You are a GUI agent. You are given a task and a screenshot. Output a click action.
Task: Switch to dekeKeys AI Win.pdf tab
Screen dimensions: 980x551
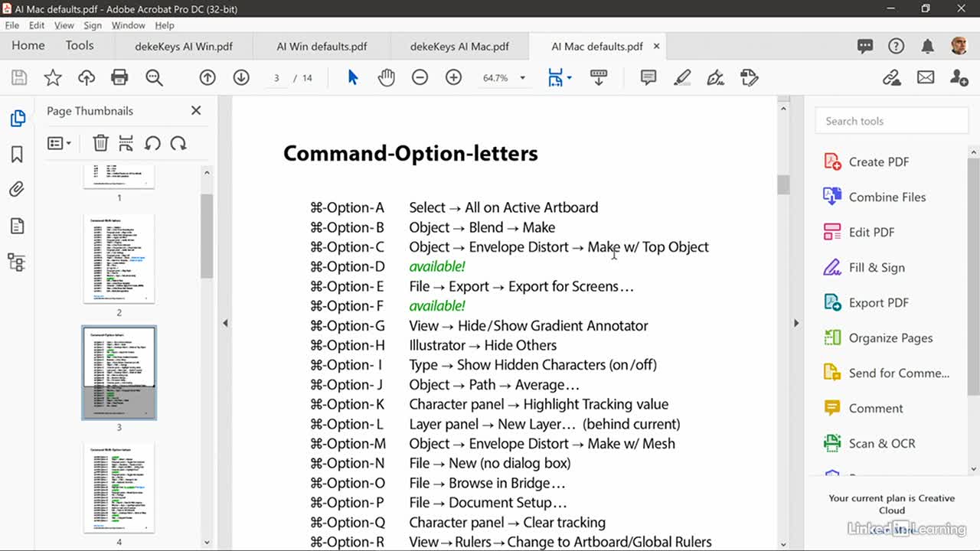tap(184, 47)
